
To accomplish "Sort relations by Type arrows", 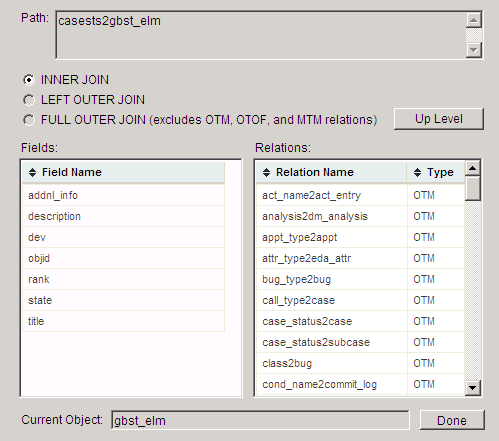I will coord(417,172).
